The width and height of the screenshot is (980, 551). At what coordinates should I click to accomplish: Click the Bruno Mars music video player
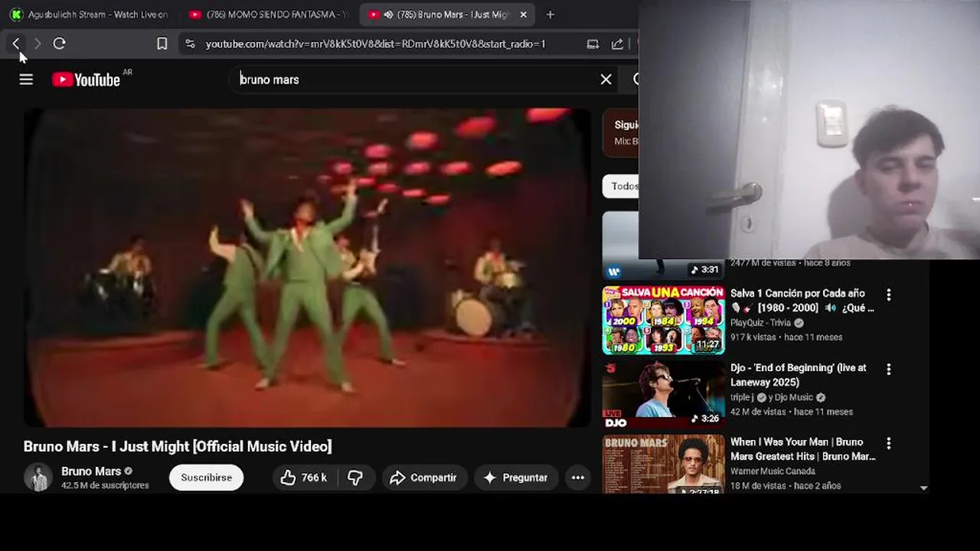pyautogui.click(x=307, y=267)
